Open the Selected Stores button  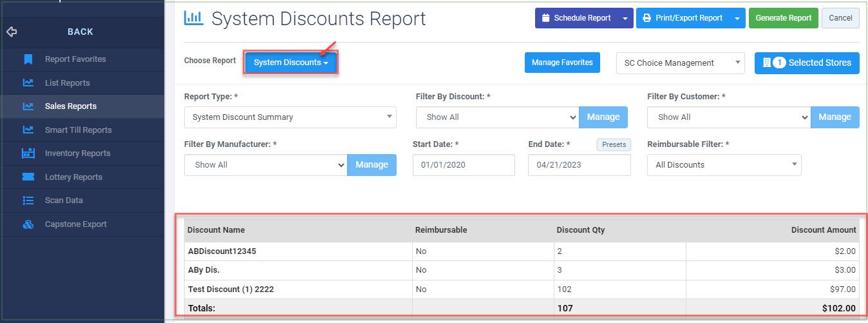tap(807, 63)
